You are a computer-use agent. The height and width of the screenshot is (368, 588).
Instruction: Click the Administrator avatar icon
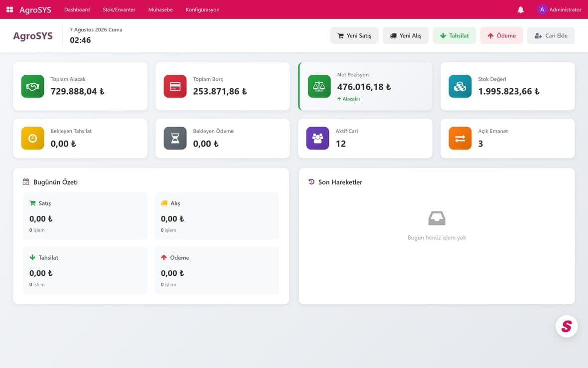(x=542, y=9)
